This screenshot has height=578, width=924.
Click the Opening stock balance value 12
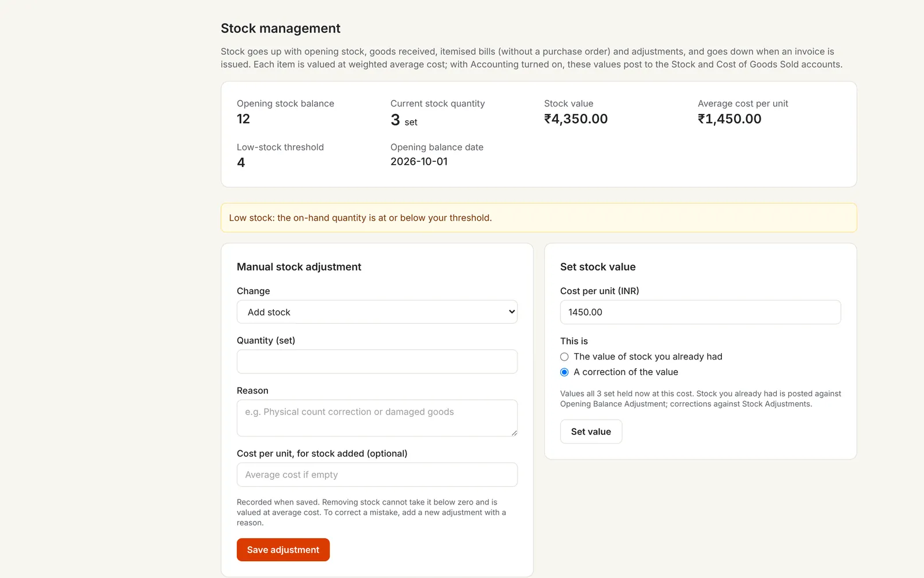pyautogui.click(x=243, y=119)
